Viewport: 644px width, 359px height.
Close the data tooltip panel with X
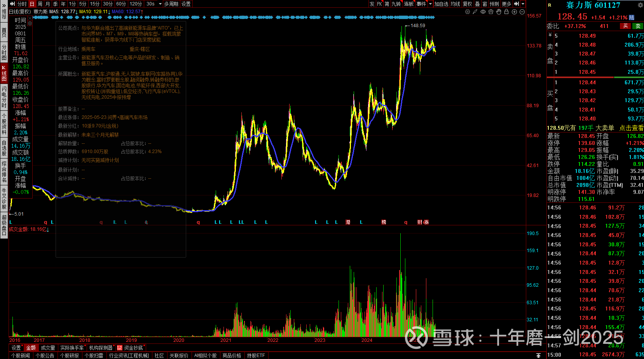(x=30, y=18)
